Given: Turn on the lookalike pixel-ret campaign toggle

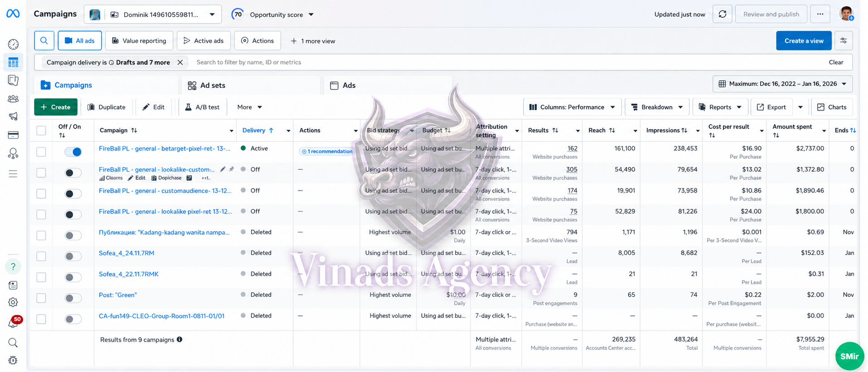Looking at the screenshot, I should pos(73,215).
